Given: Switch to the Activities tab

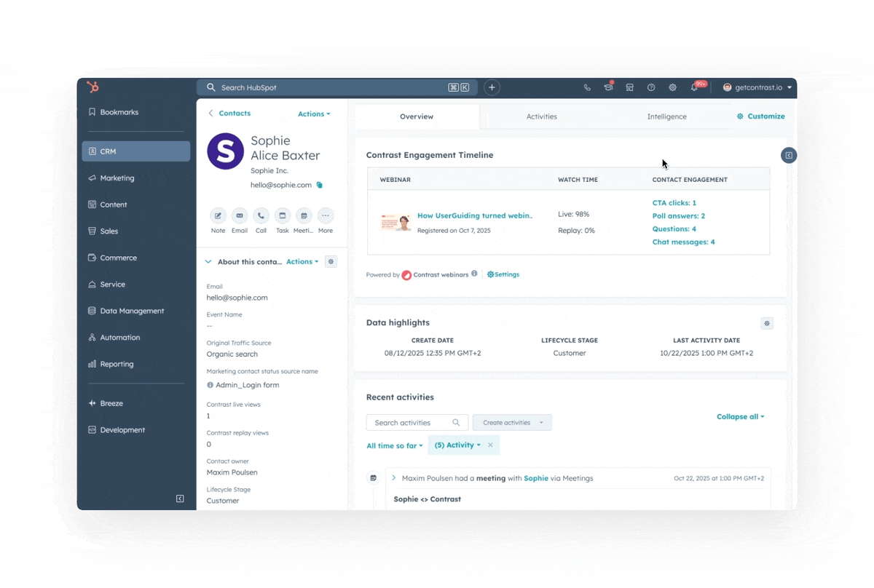Looking at the screenshot, I should pyautogui.click(x=541, y=116).
